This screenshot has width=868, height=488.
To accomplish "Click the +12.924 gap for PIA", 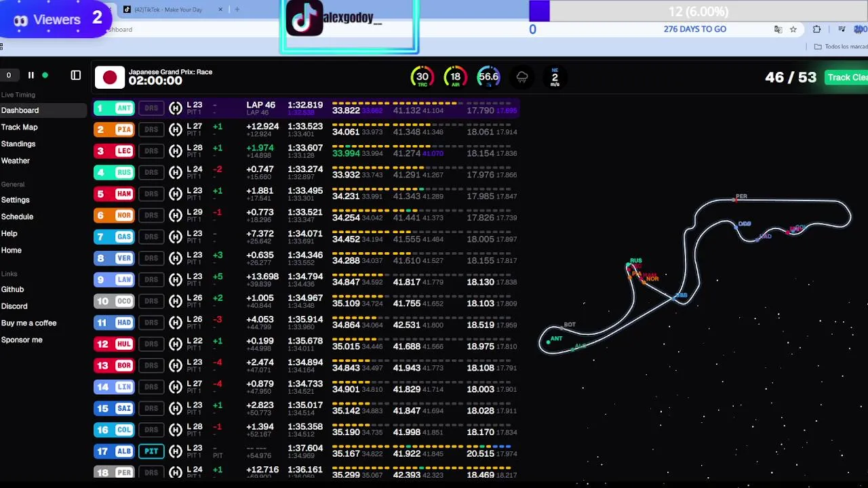I will 262,126.
